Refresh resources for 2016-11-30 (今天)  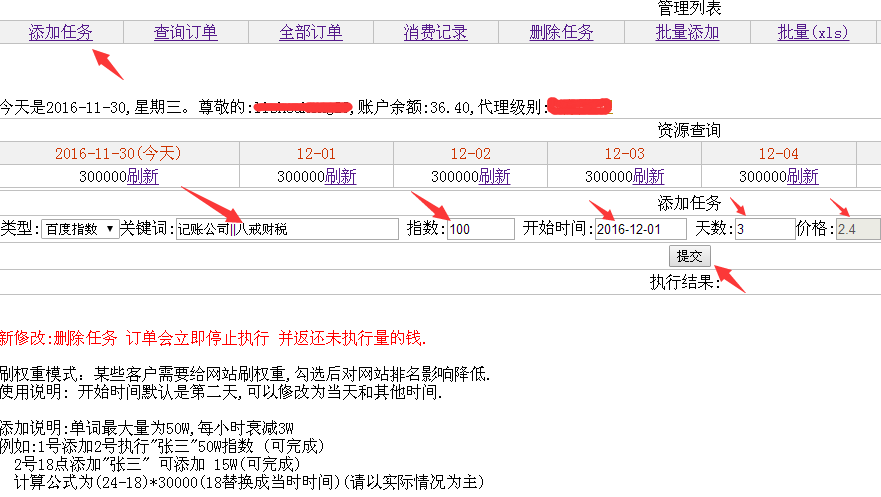143,177
